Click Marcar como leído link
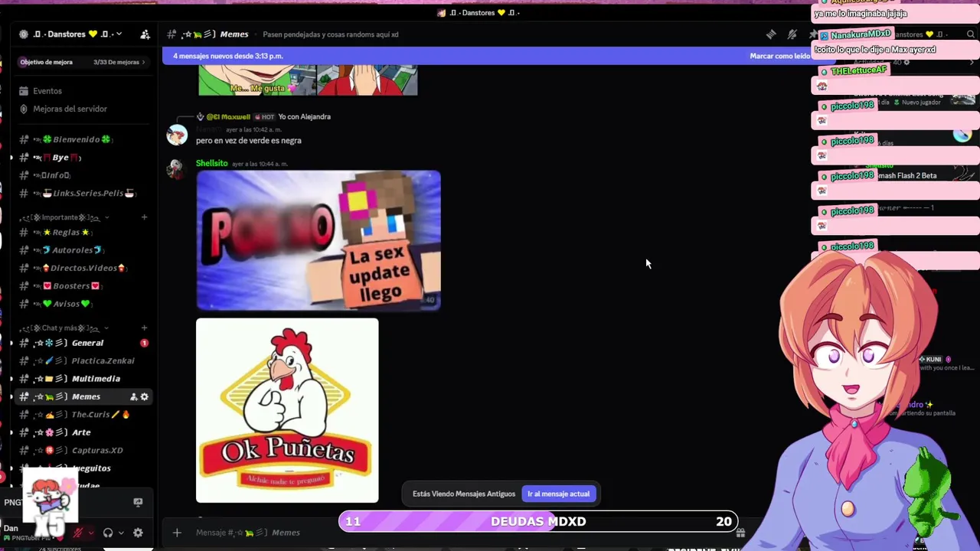Viewport: 980px width, 551px height. point(779,56)
